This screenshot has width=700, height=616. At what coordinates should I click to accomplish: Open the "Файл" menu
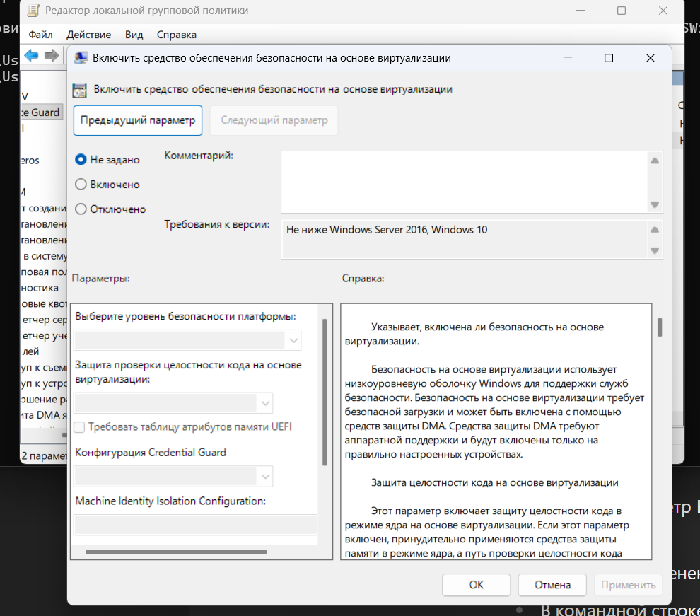[40, 35]
